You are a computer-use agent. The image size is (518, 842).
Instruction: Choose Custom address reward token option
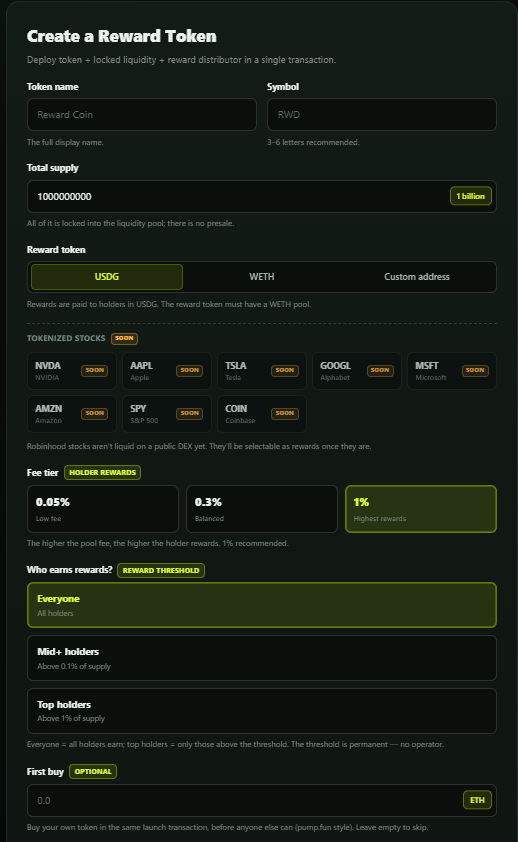(417, 277)
